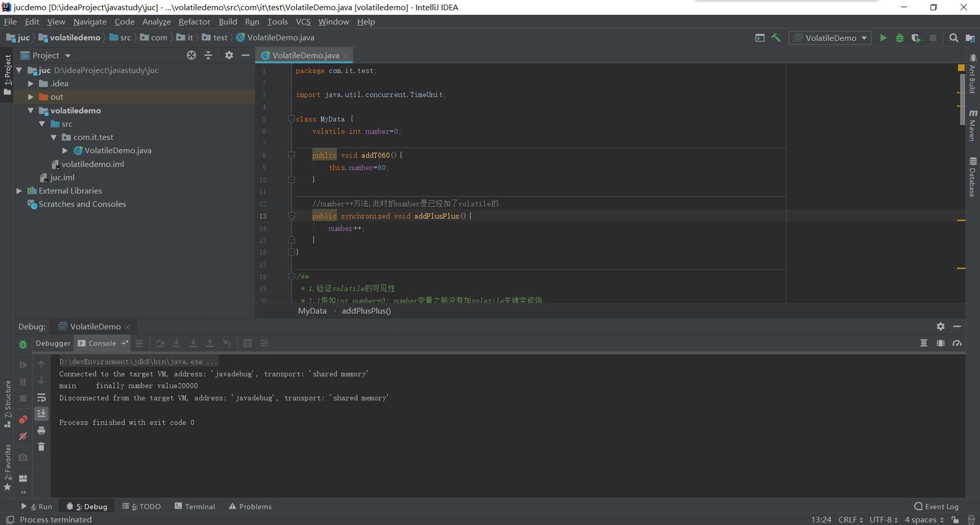The height and width of the screenshot is (525, 980).
Task: Click the CRLF line separator selector
Action: coord(850,519)
